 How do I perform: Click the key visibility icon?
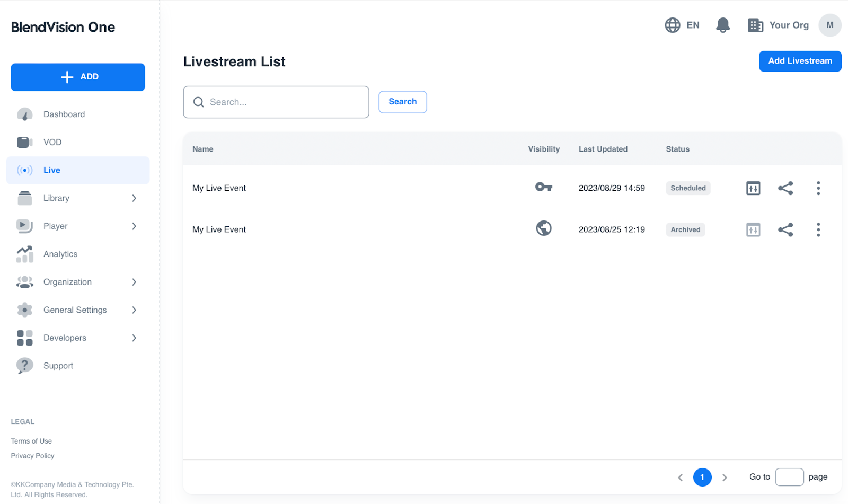(x=544, y=187)
